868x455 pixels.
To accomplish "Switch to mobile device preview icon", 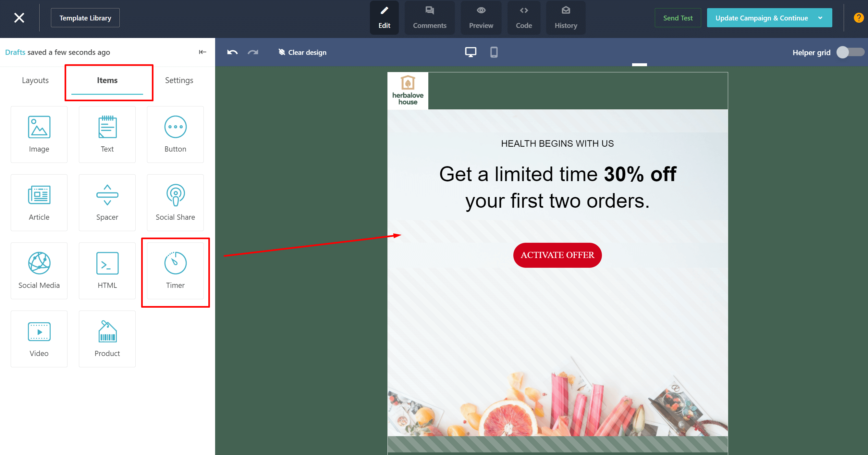I will pos(494,52).
